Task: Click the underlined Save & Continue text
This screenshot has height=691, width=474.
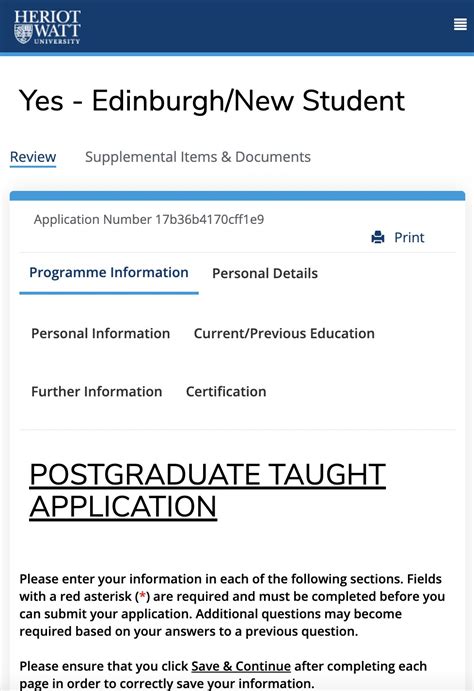Action: [x=241, y=666]
